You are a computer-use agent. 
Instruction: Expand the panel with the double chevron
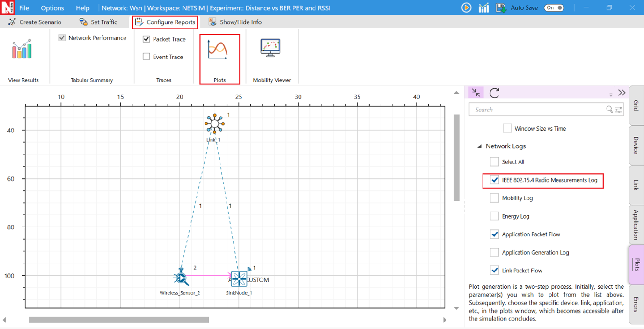pos(622,93)
